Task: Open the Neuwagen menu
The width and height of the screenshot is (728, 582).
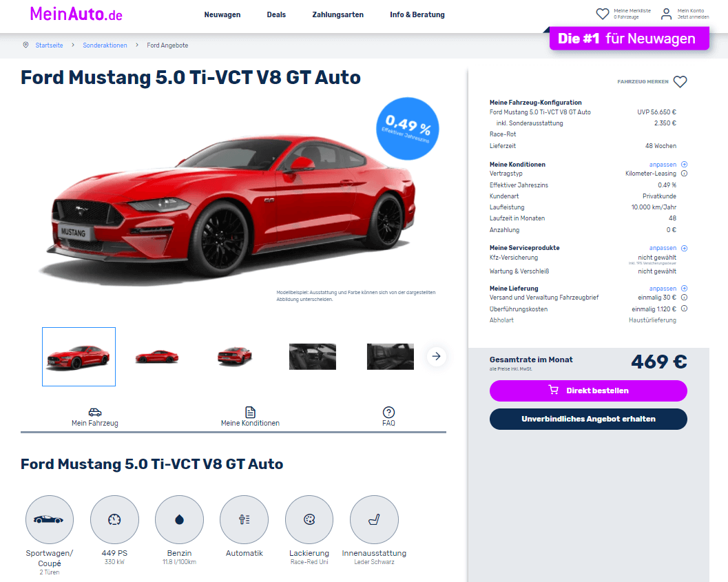Action: (222, 14)
